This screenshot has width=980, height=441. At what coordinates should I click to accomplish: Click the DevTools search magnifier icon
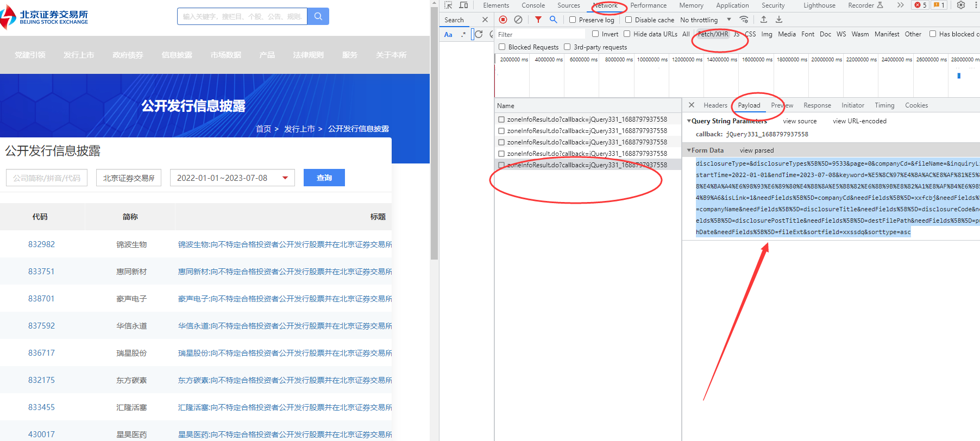553,20
